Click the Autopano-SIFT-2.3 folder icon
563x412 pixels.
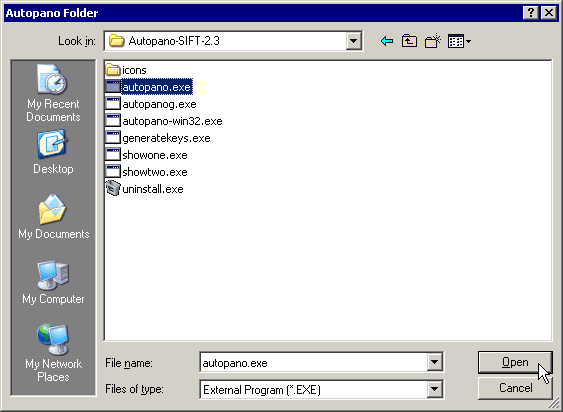click(x=116, y=41)
